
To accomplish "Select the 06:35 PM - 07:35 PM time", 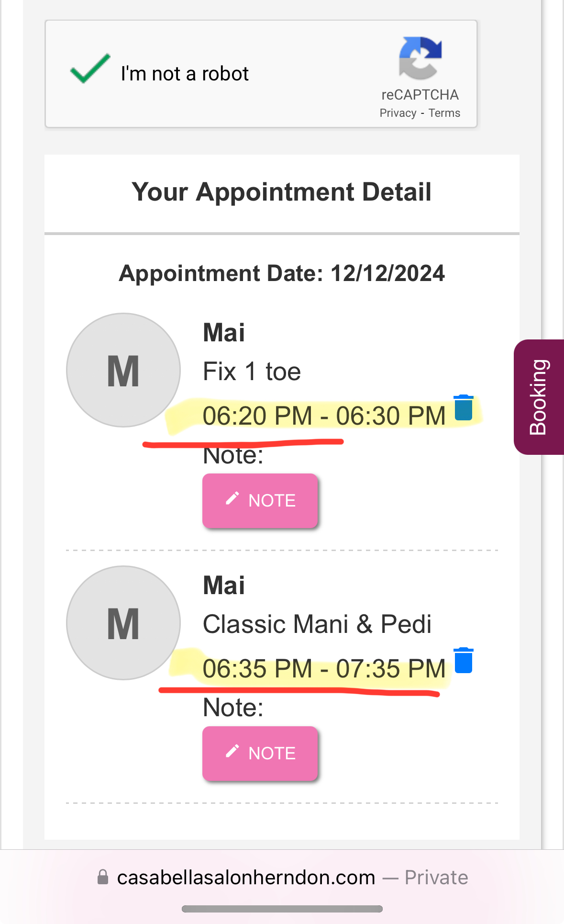I will [x=324, y=668].
